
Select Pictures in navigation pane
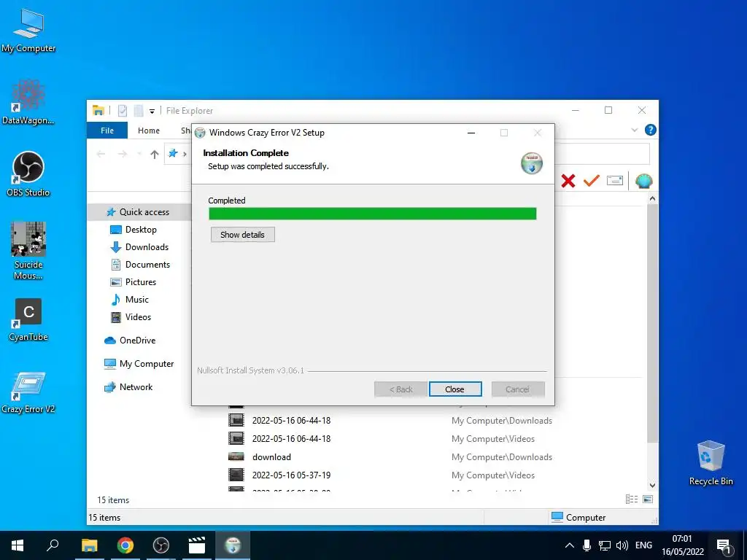coord(139,282)
